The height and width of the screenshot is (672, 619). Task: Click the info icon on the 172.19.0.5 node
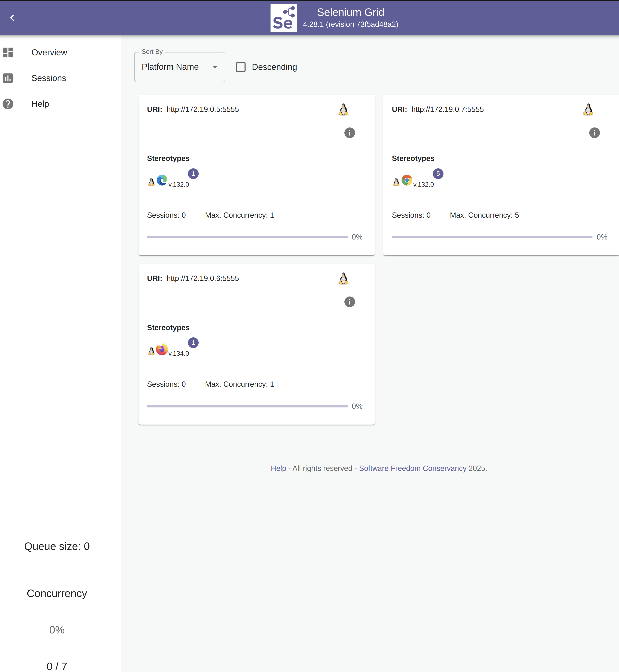pyautogui.click(x=349, y=133)
